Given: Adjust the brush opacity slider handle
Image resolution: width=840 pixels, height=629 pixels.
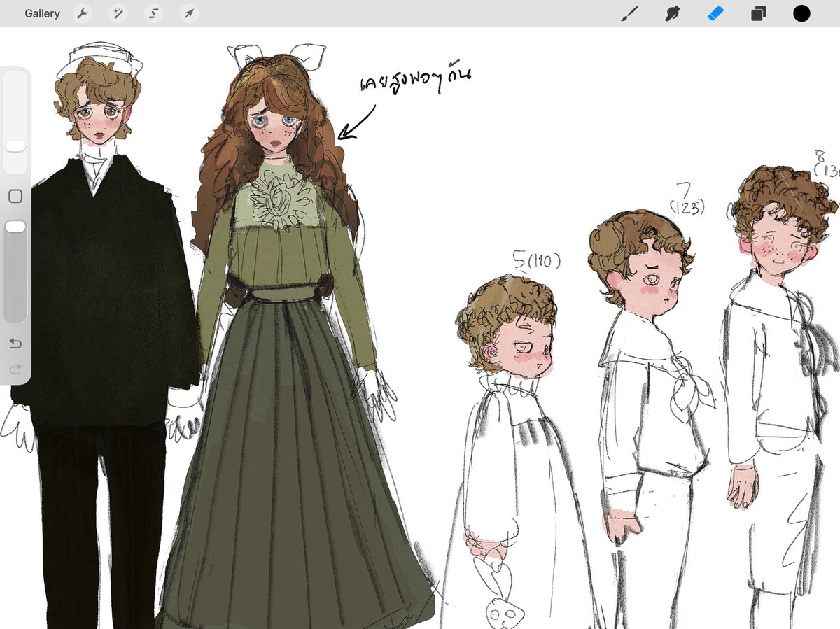Looking at the screenshot, I should coord(15,227).
